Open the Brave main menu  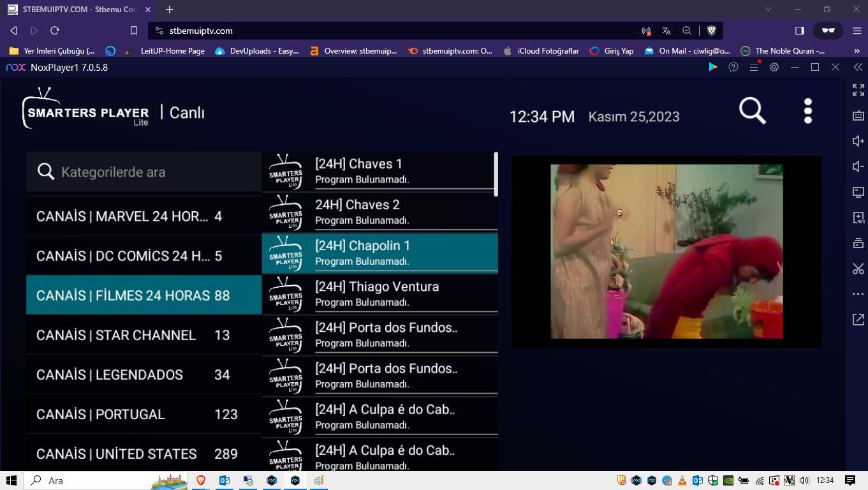tap(857, 31)
